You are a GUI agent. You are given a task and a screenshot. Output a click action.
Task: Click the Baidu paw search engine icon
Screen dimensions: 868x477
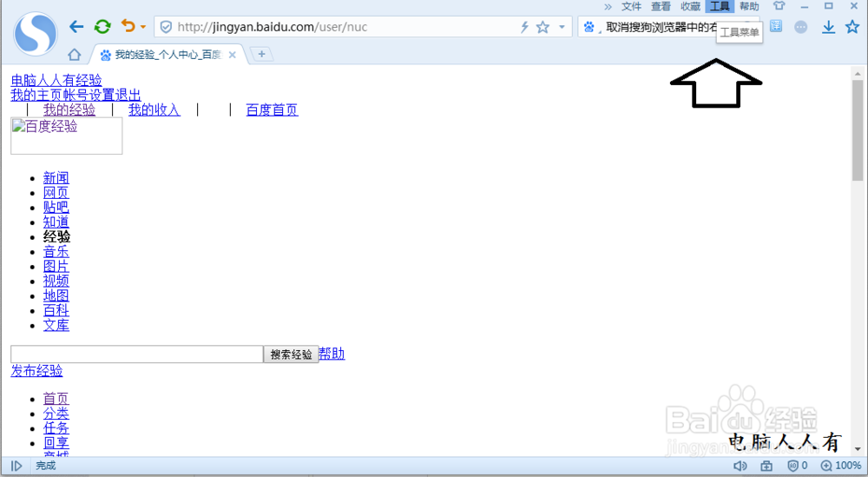[x=589, y=27]
